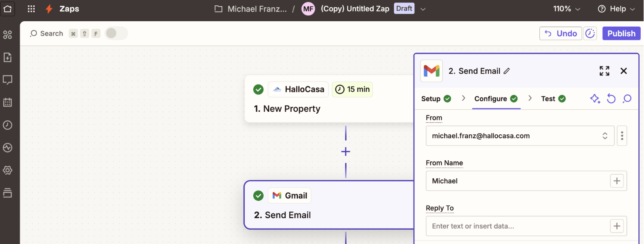Image resolution: width=644 pixels, height=244 pixels.
Task: Insert data into Reply To with plus
Action: (617, 226)
